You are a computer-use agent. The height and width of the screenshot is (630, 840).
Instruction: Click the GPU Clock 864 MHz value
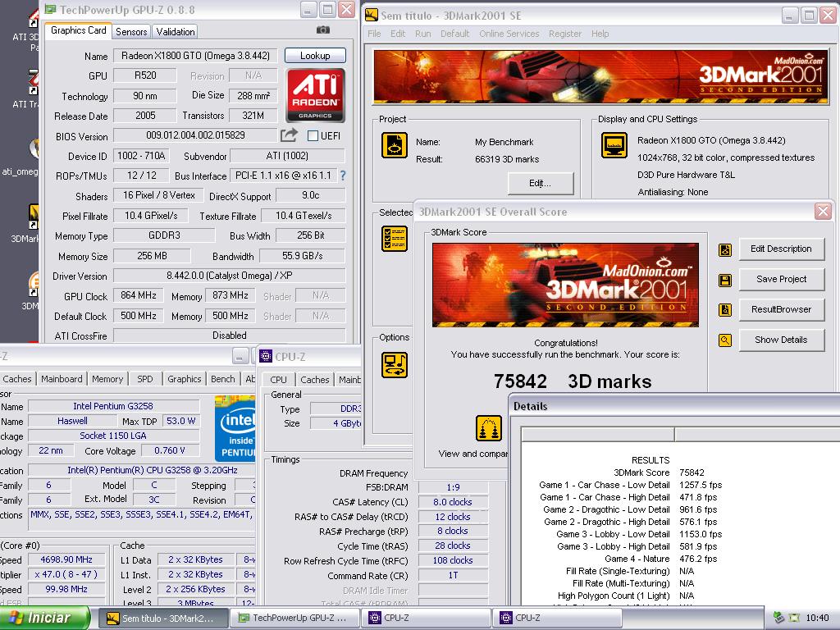pyautogui.click(x=138, y=295)
